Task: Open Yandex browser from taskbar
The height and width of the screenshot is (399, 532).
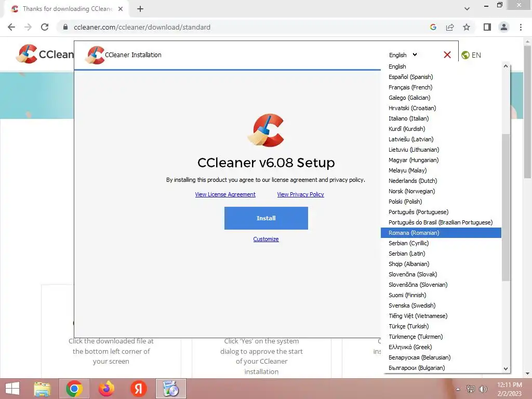Action: pyautogui.click(x=138, y=389)
